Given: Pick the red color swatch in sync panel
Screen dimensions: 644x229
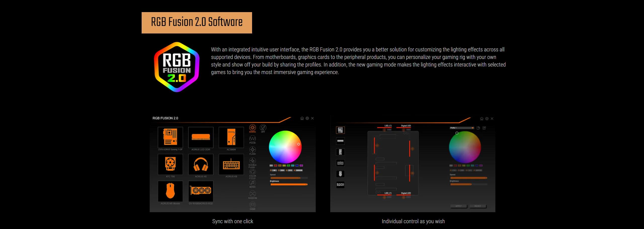Looking at the screenshot, I should (x=275, y=166).
